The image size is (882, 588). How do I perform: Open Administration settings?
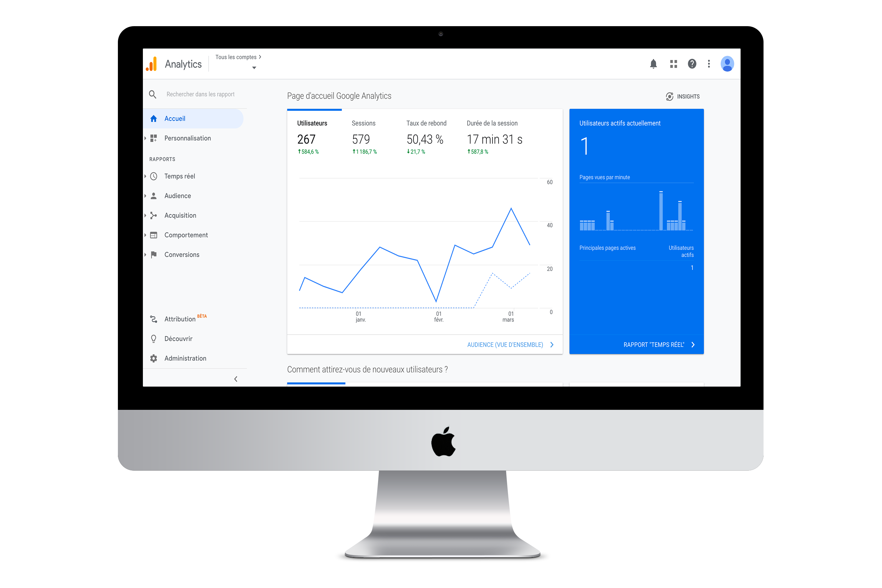tap(185, 358)
